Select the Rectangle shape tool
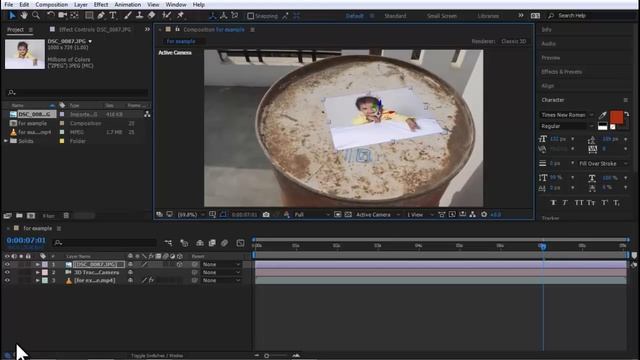This screenshot has width=640, height=360. 89,16
